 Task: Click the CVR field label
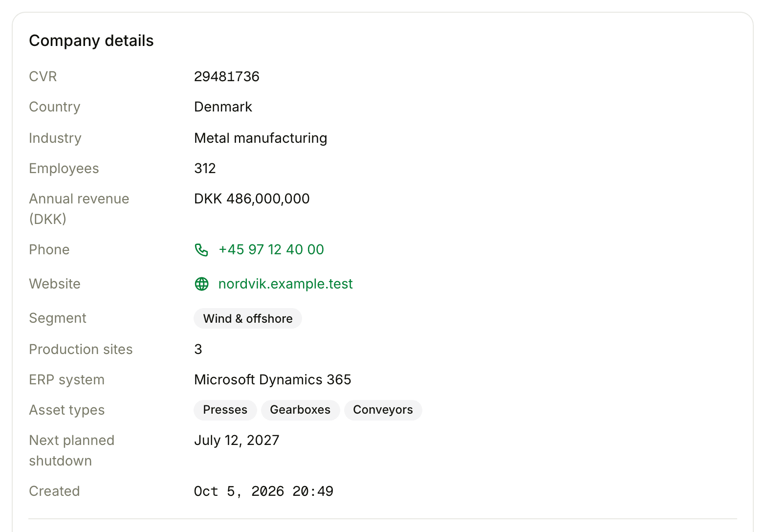pos(43,76)
